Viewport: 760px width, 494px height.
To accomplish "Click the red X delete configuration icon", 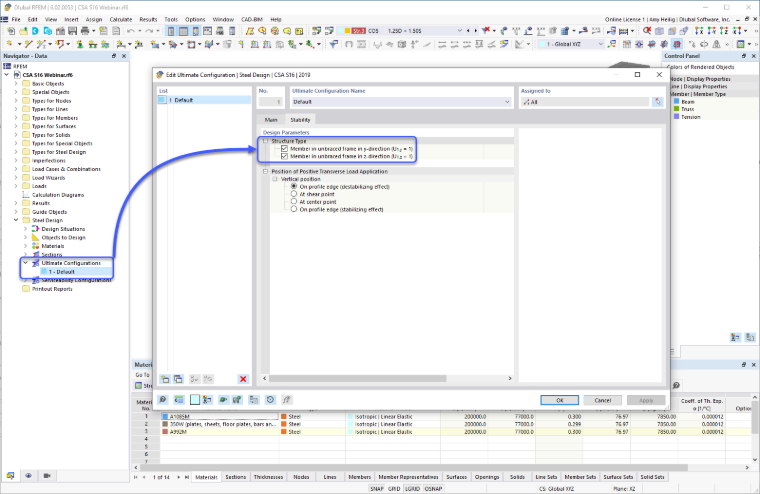I will [x=243, y=379].
